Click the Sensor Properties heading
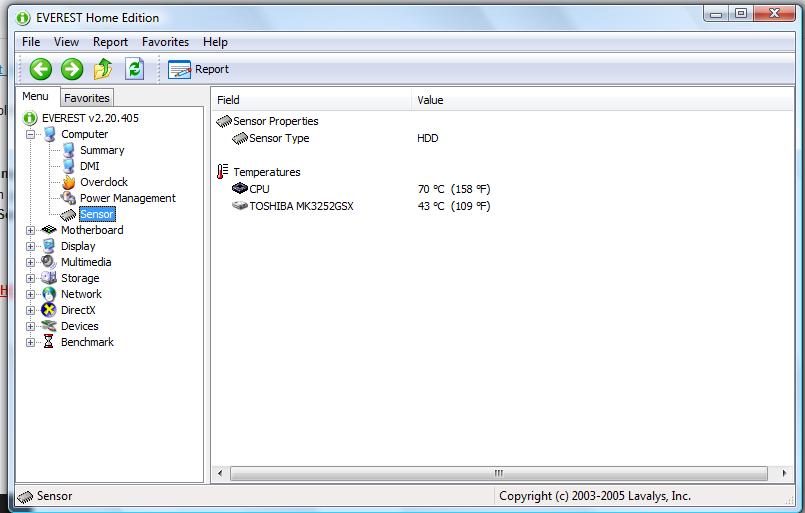This screenshot has width=805, height=513. pyautogui.click(x=276, y=121)
